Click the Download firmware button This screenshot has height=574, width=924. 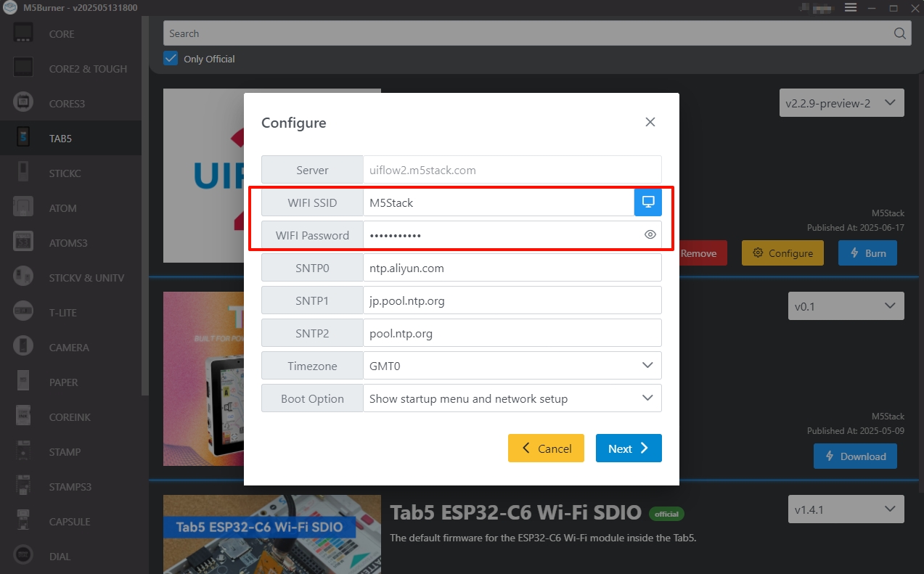point(855,456)
